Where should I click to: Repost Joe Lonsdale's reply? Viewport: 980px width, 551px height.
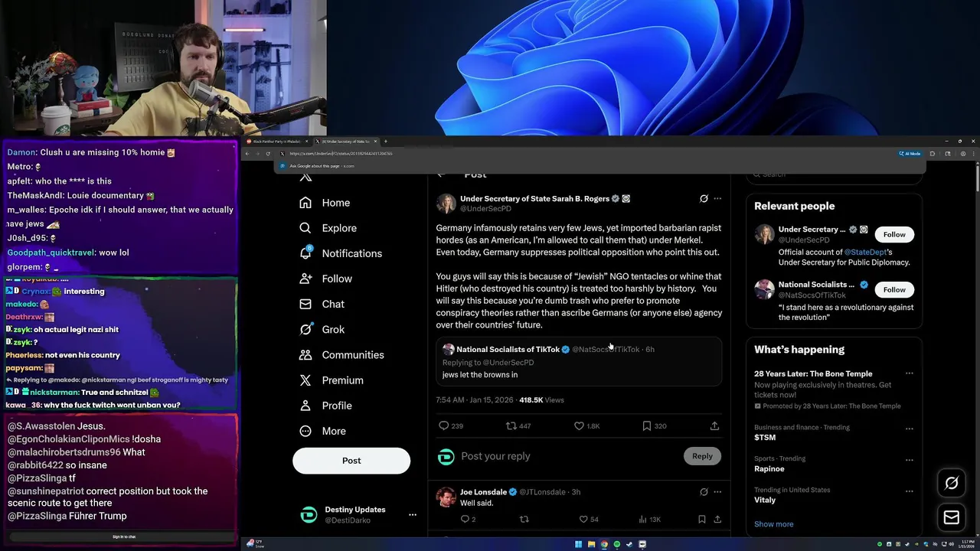coord(524,519)
